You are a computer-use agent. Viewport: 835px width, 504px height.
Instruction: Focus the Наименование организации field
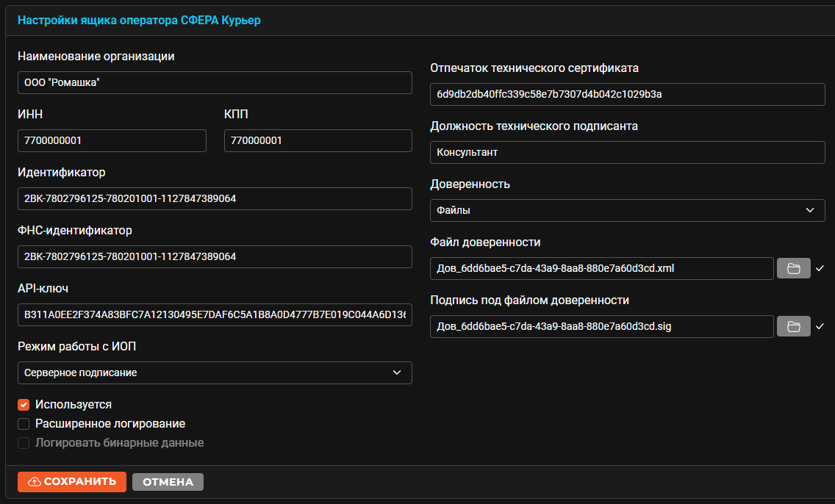coord(215,82)
